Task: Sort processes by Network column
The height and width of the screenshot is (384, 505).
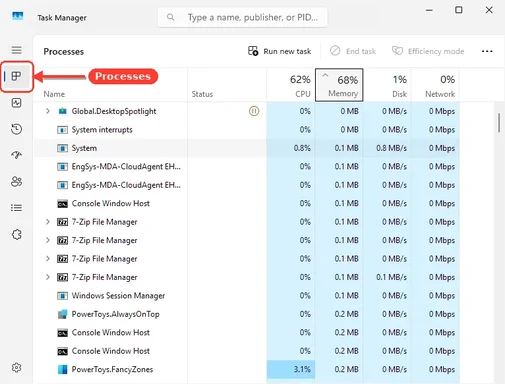Action: [x=436, y=85]
